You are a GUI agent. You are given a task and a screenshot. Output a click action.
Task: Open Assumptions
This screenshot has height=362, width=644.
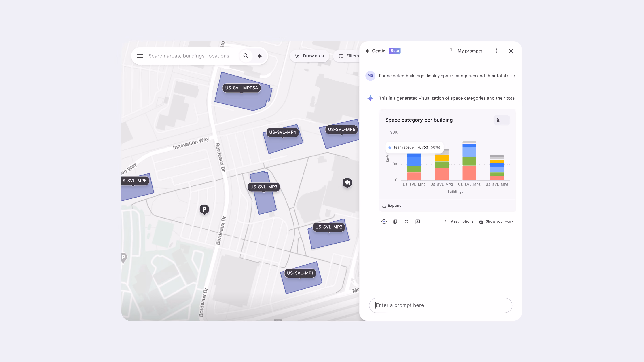(458, 221)
